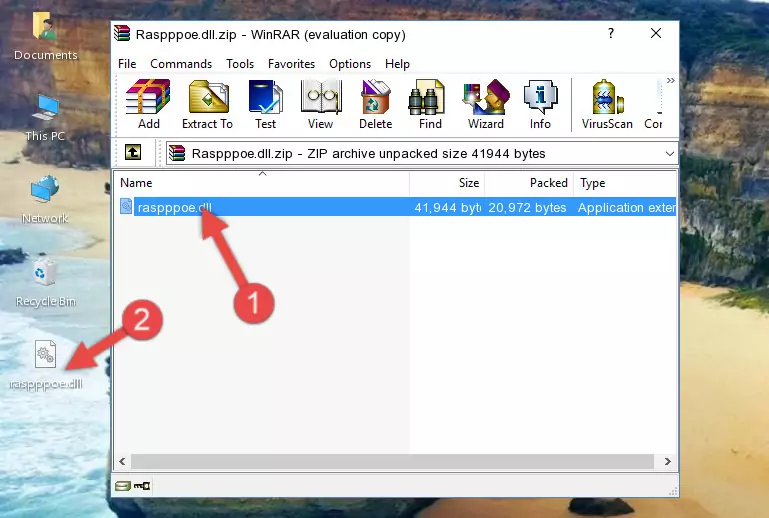Click the WinRAR title bar app icon
Image resolution: width=769 pixels, height=518 pixels.
pyautogui.click(x=122, y=33)
